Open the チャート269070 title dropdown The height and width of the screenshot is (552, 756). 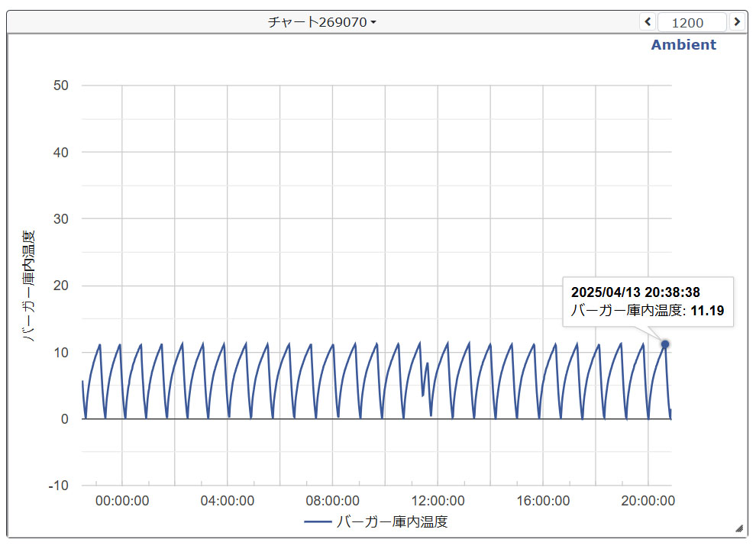point(321,22)
